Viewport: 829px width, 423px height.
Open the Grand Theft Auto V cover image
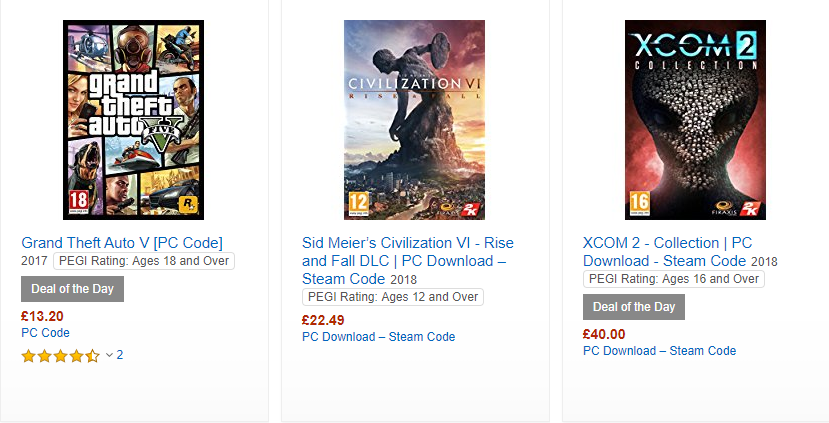[x=133, y=120]
